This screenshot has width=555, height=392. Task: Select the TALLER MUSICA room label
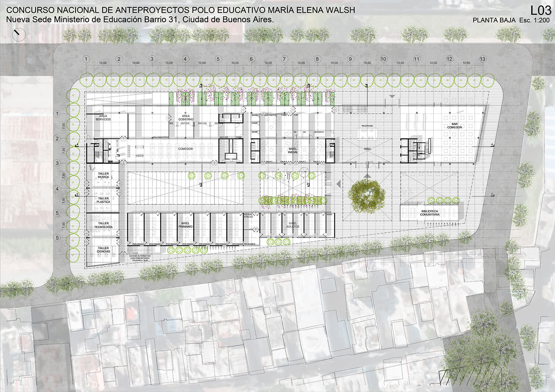(103, 175)
